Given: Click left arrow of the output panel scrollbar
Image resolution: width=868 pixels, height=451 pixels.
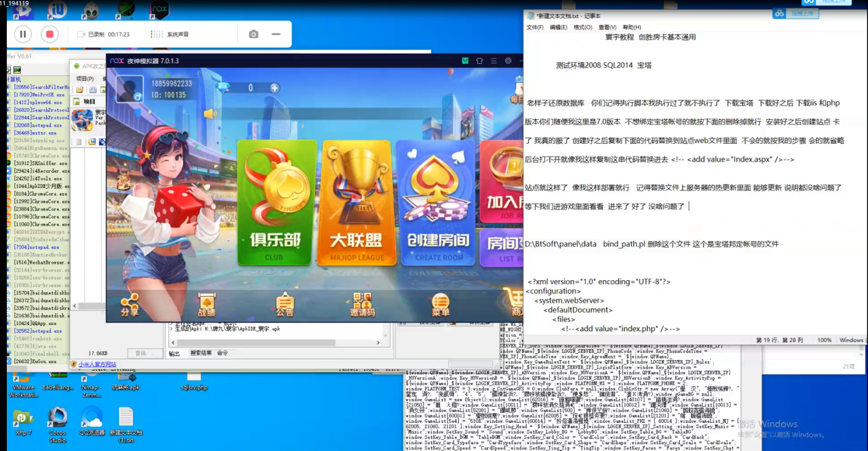Looking at the screenshot, I should click(173, 342).
